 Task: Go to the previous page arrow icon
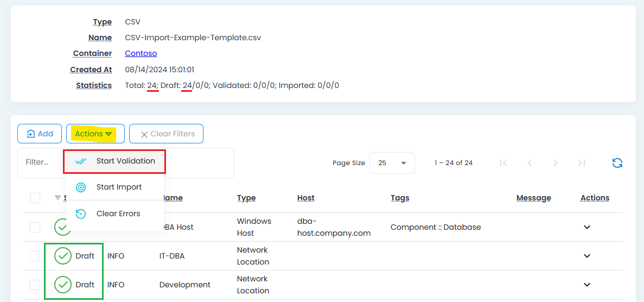(x=530, y=163)
